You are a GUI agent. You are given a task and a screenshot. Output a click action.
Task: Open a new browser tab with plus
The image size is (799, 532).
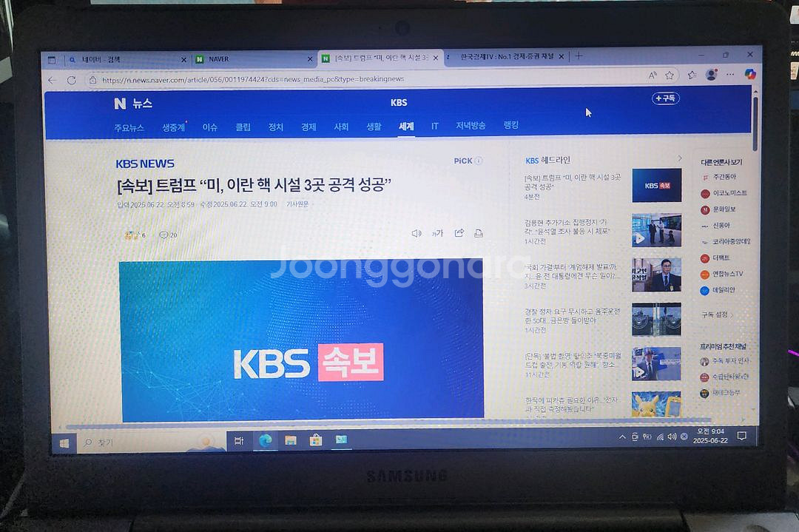pos(579,55)
